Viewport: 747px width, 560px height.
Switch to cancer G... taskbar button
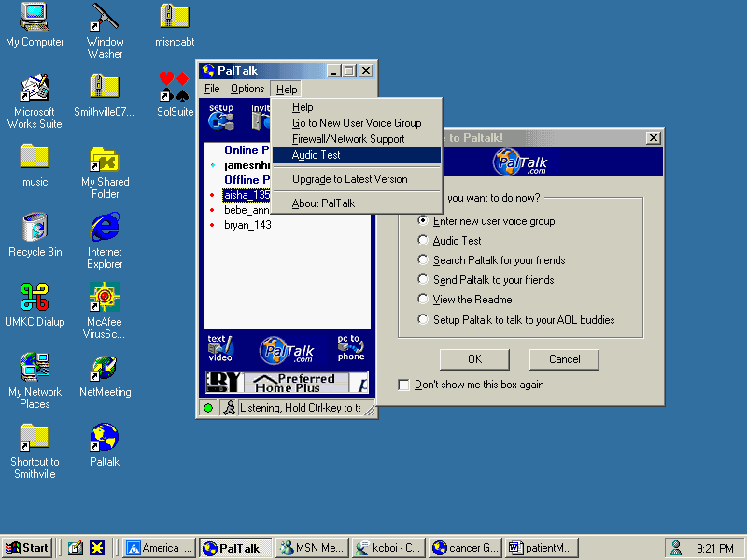tap(464, 548)
